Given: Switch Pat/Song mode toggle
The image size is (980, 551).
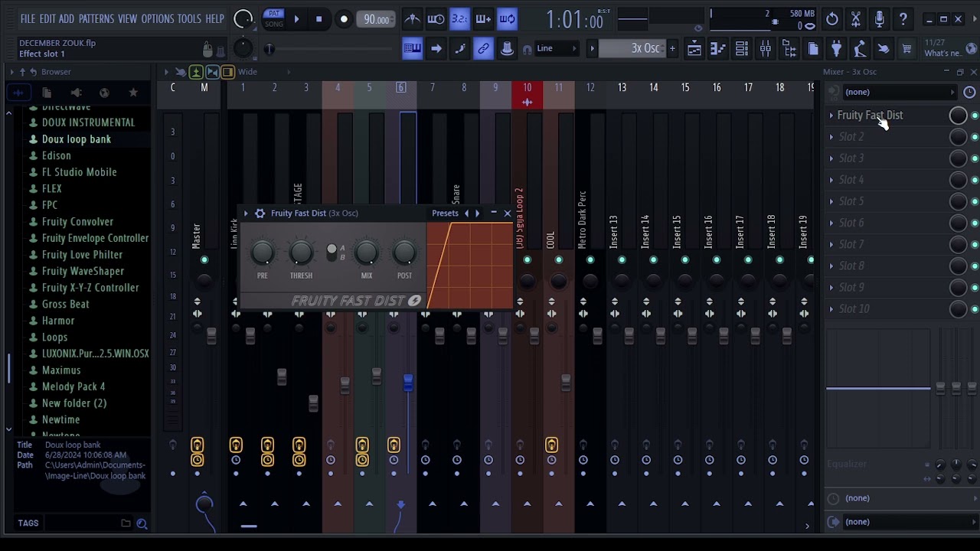Looking at the screenshot, I should (x=273, y=19).
